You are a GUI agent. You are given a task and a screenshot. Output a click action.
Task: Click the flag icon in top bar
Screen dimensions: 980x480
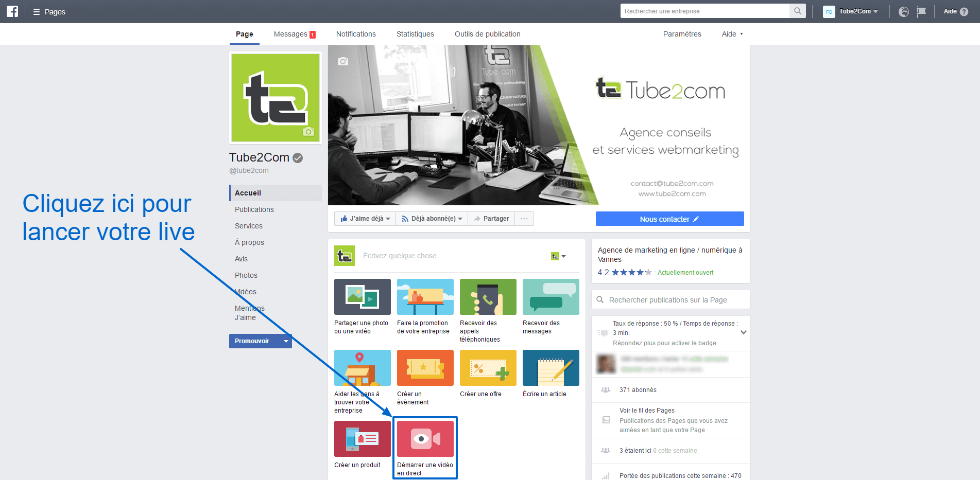(x=921, y=11)
